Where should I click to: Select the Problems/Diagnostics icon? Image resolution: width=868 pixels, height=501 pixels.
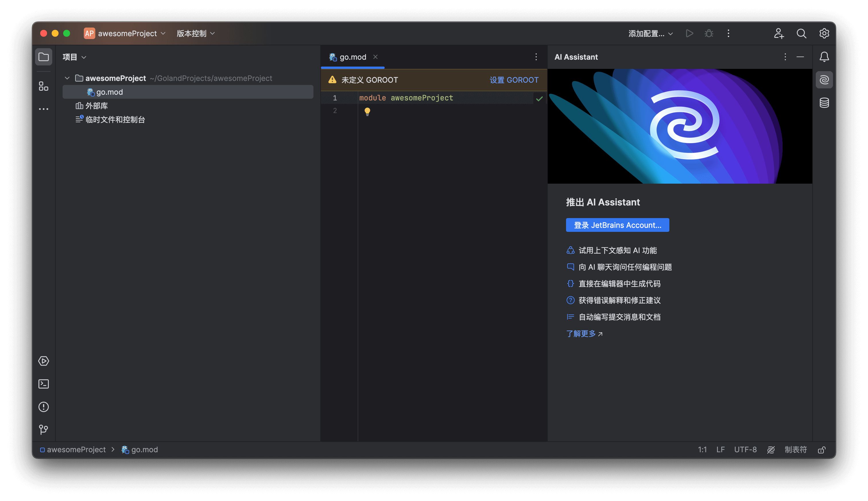click(44, 407)
